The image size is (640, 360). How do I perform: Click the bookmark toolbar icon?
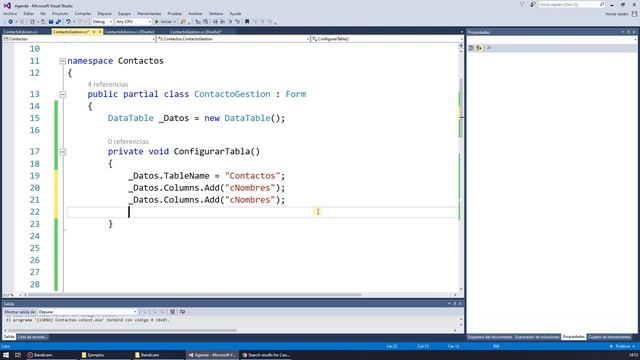click(x=247, y=22)
